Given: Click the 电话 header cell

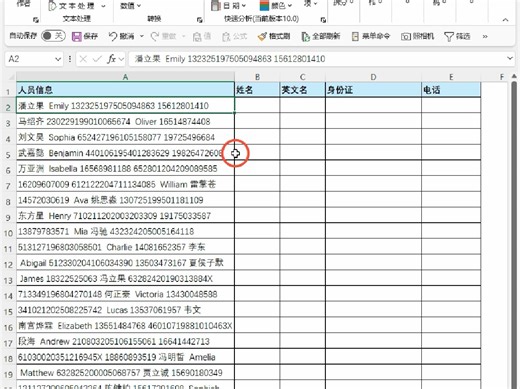Looking at the screenshot, I should [451, 90].
